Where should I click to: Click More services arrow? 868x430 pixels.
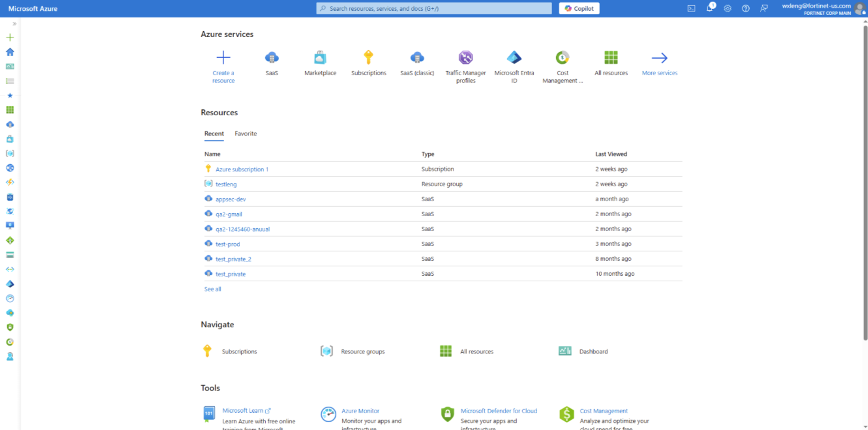pyautogui.click(x=660, y=63)
